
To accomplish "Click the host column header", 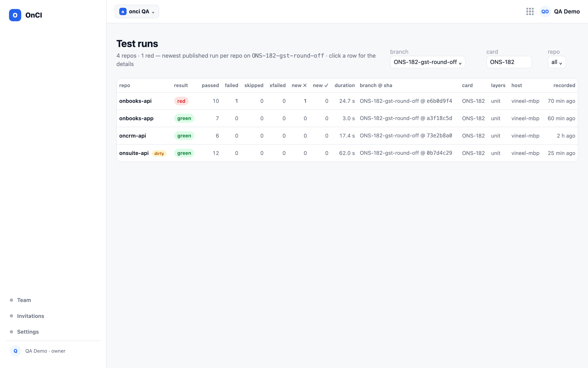I will point(517,85).
